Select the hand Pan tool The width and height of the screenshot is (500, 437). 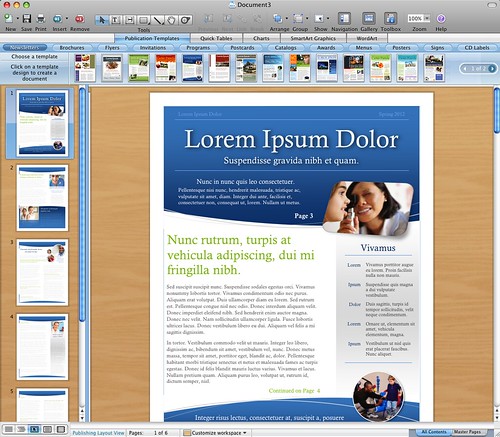click(171, 20)
